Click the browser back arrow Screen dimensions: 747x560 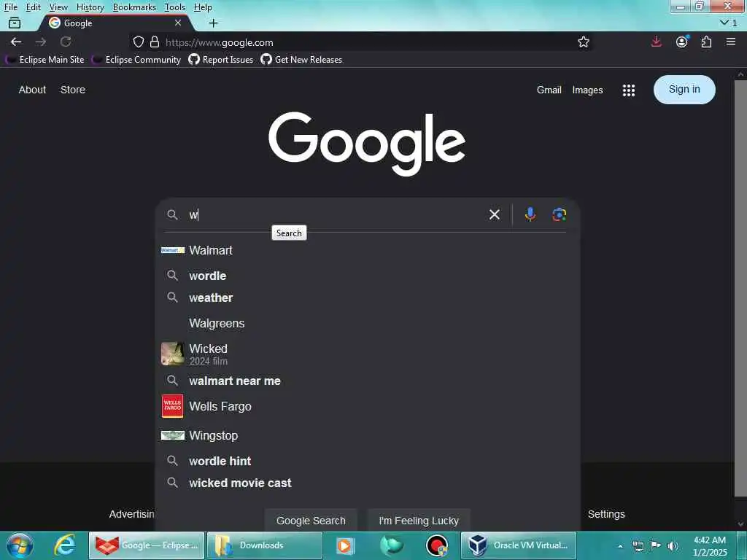[x=16, y=42]
